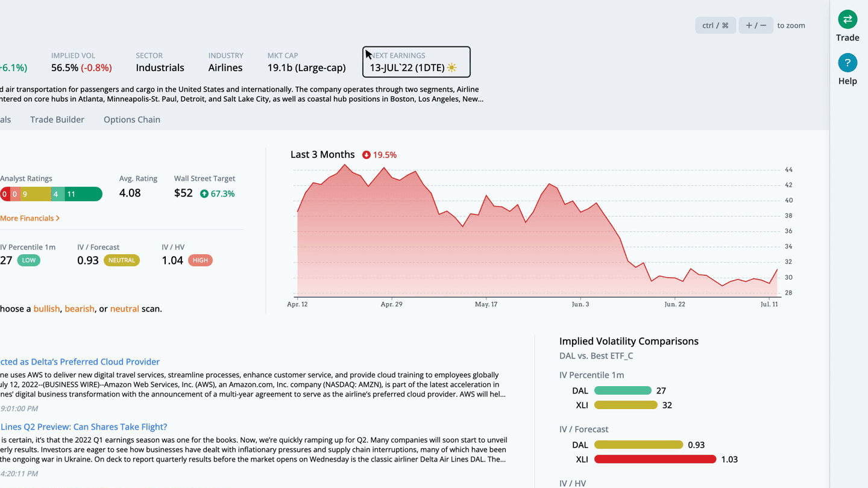Click the green analyst rating segment showing 11

click(x=83, y=194)
